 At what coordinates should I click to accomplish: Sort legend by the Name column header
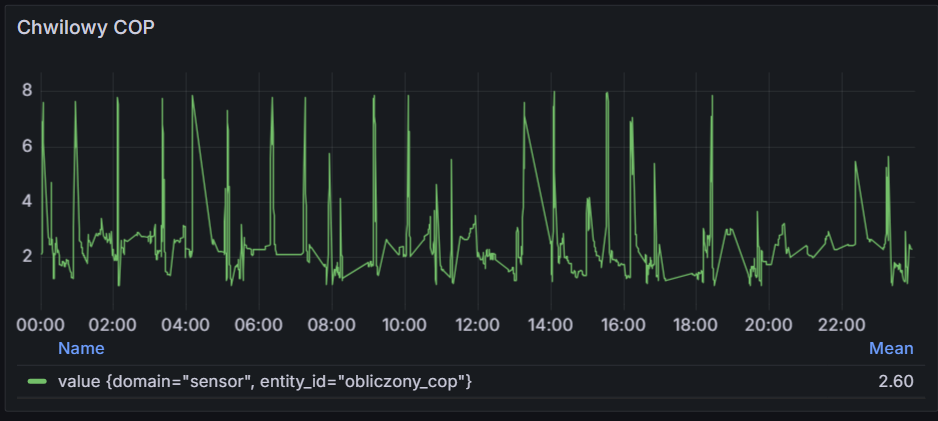coord(80,348)
